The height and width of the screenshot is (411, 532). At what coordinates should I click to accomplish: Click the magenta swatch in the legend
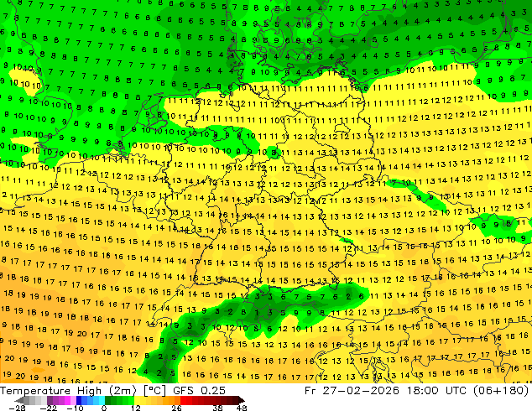(x=67, y=400)
